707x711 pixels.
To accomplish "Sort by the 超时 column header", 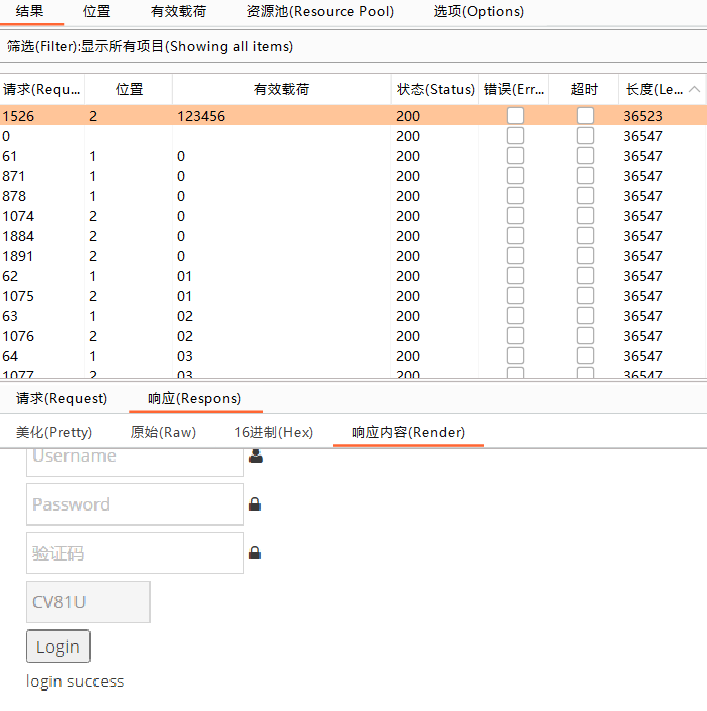I will (584, 89).
